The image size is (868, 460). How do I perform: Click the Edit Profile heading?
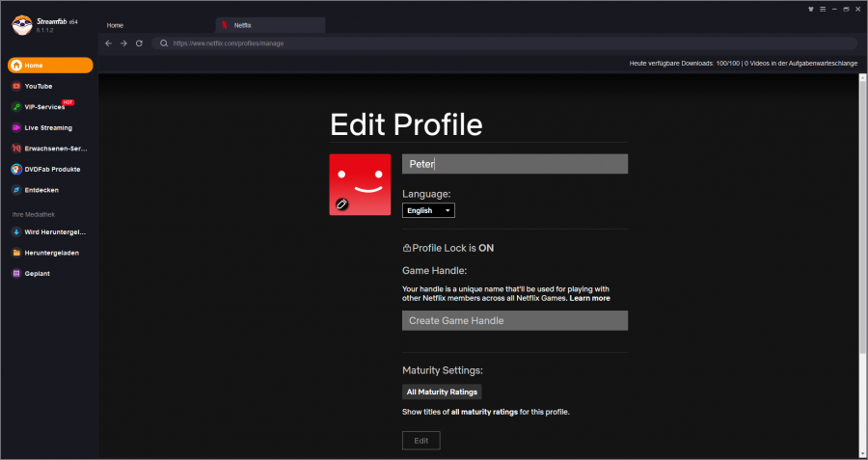pos(406,124)
